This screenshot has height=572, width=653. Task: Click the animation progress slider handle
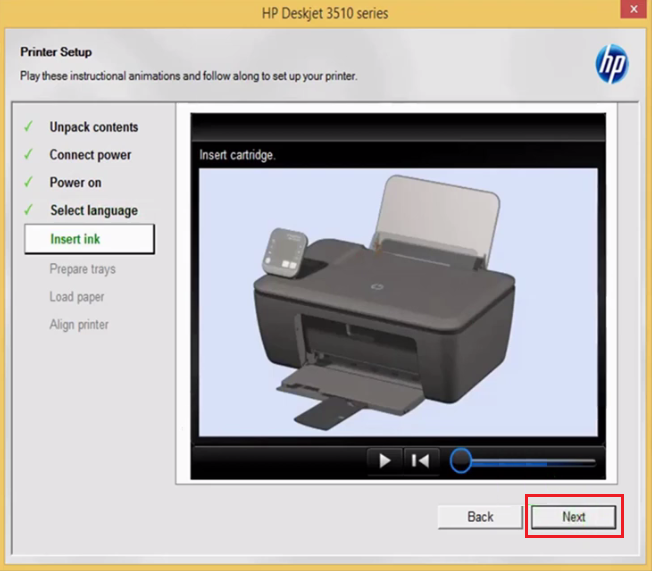[461, 460]
